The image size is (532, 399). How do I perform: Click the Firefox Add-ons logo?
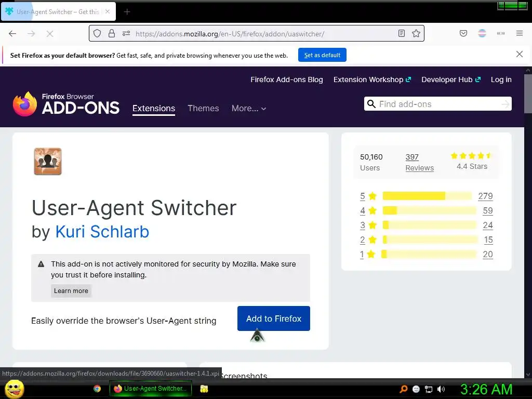(66, 104)
